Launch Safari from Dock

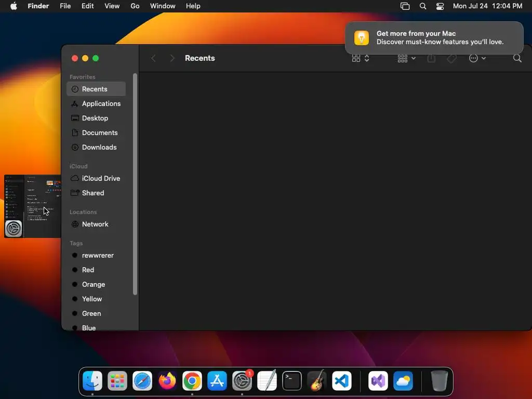point(142,381)
